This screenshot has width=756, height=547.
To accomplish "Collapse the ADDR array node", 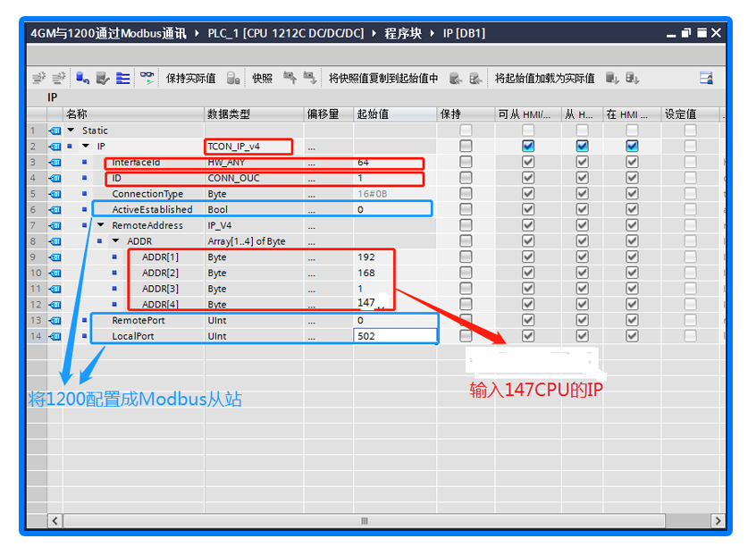I will pos(115,241).
